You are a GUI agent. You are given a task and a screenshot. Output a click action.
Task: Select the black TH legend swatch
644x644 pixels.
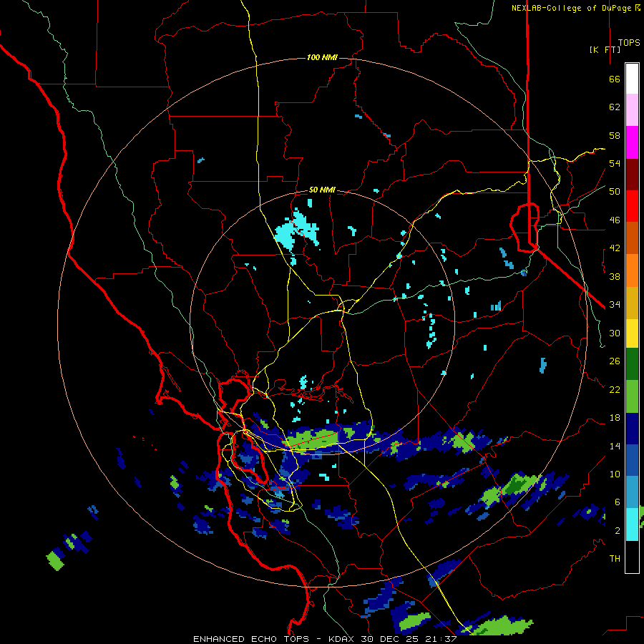[632, 557]
